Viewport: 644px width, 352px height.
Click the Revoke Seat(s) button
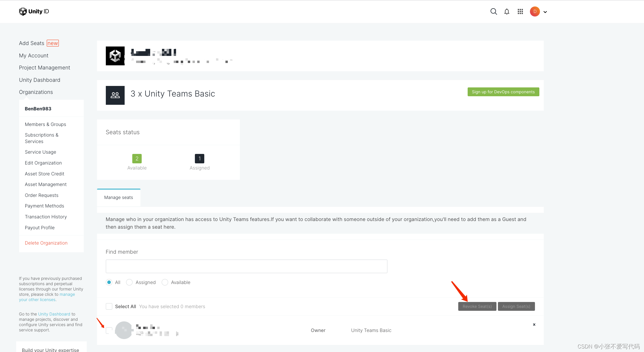pos(477,306)
